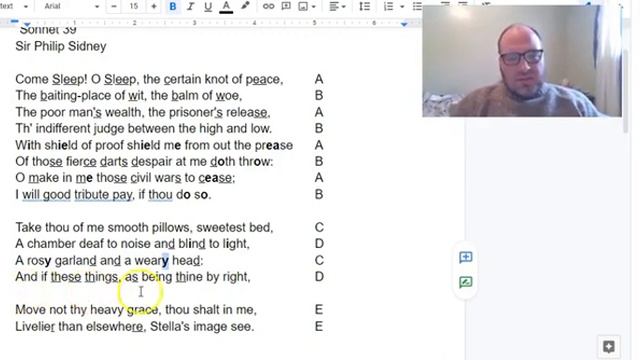Apply a bulleted list
This screenshot has width=640, height=360.
(x=417, y=7)
